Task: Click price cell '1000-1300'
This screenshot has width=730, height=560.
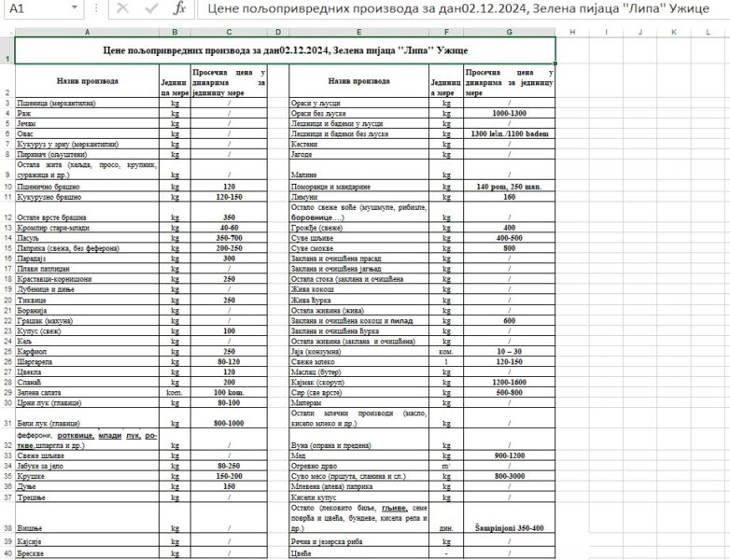Action: pos(510,113)
